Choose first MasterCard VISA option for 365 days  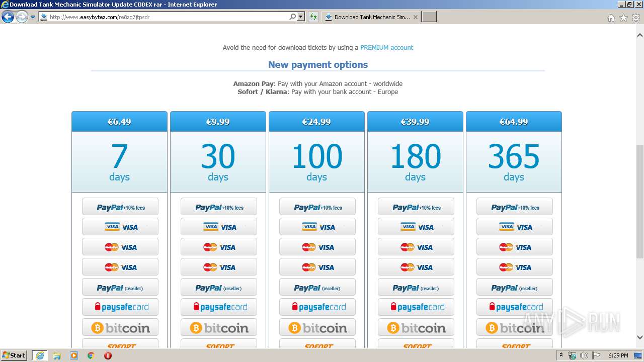(x=515, y=247)
